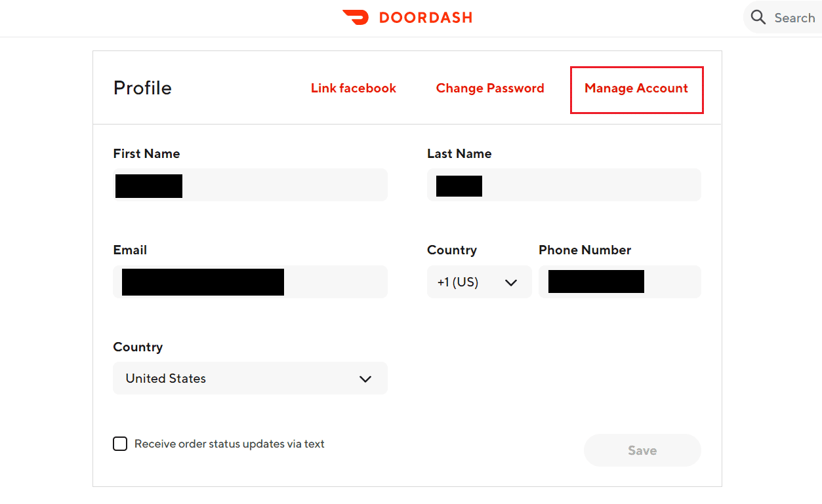Expand the United States country dropdown
The image size is (822, 504).
250,378
